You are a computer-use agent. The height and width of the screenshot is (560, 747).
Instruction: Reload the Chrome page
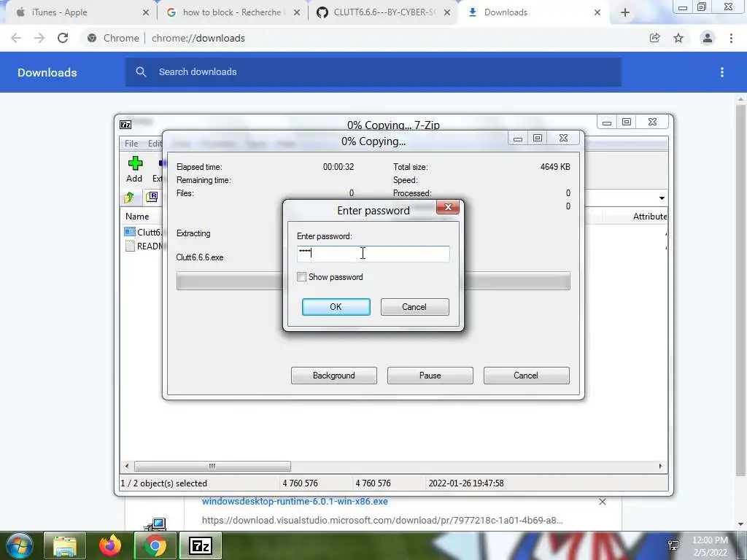point(63,38)
